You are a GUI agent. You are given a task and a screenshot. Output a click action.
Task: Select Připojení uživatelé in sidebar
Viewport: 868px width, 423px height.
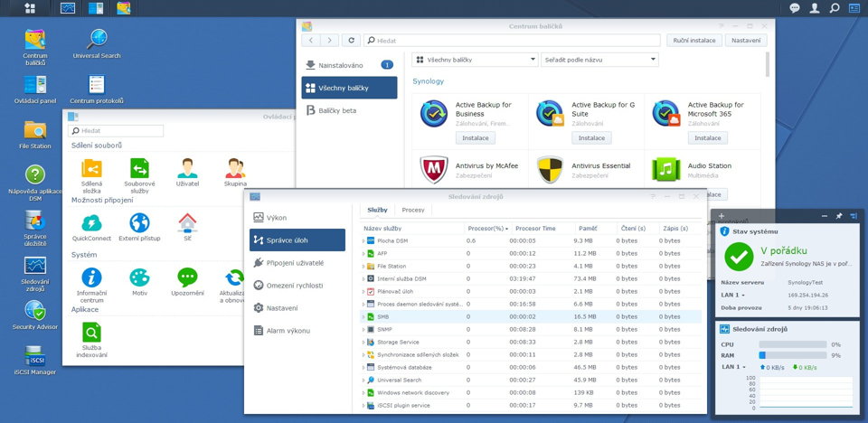tap(297, 263)
